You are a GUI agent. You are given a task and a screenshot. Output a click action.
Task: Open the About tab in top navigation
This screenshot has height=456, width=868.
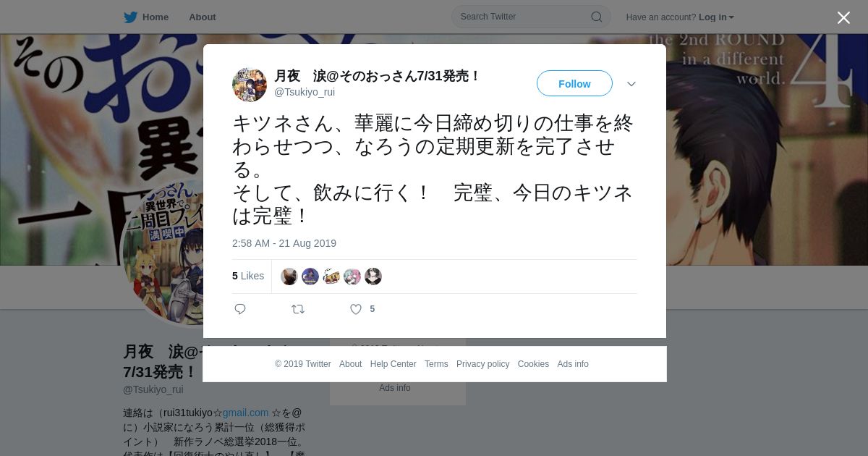coord(203,17)
